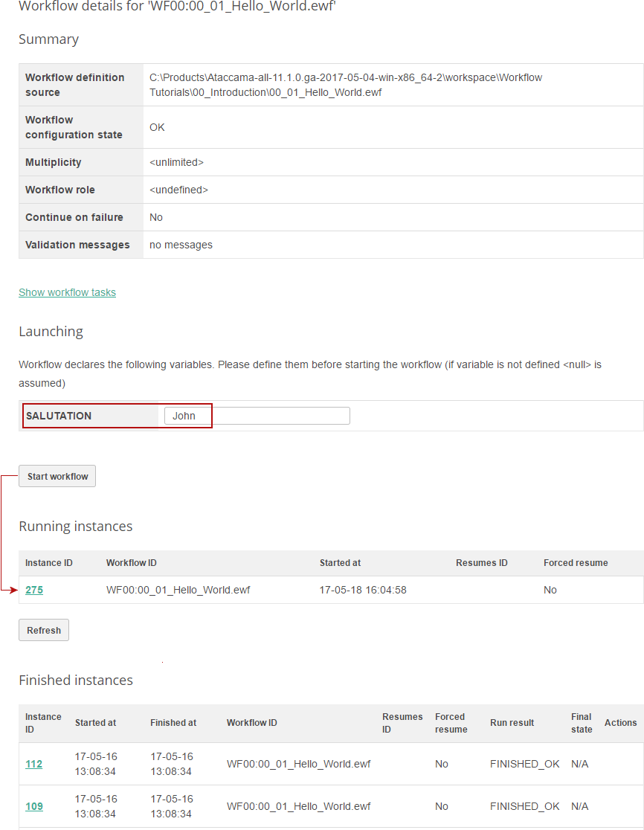Viewport: 644px width, 830px height.
Task: Click the Actions column header
Action: tap(620, 722)
